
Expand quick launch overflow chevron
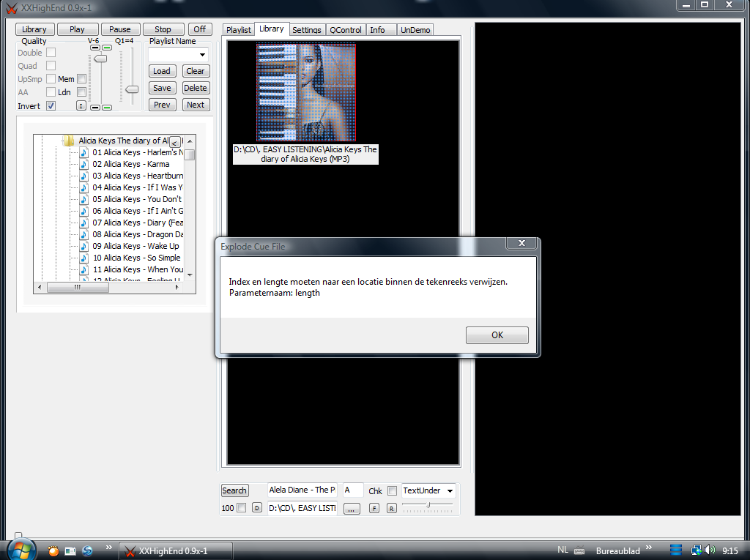click(x=108, y=547)
